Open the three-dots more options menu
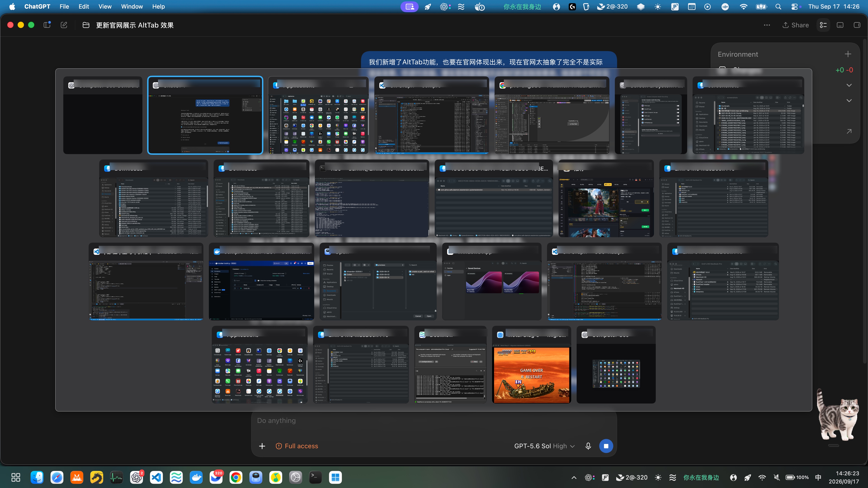 [767, 25]
